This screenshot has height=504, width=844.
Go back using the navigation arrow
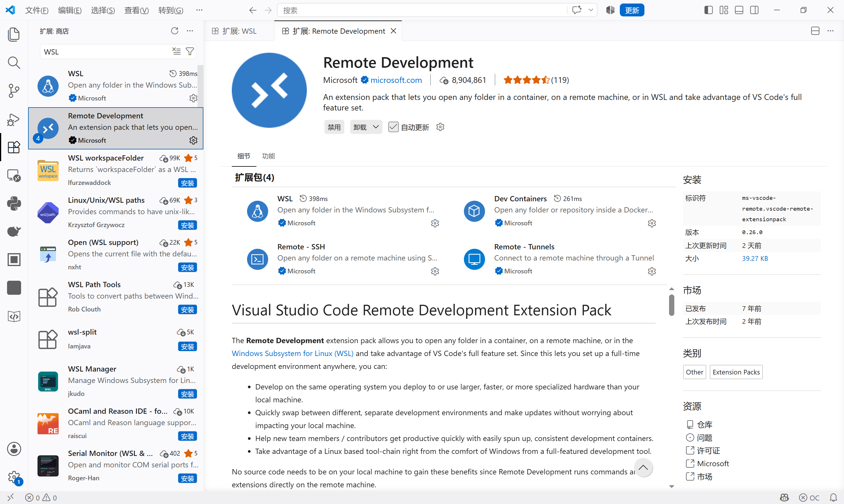[x=252, y=10]
